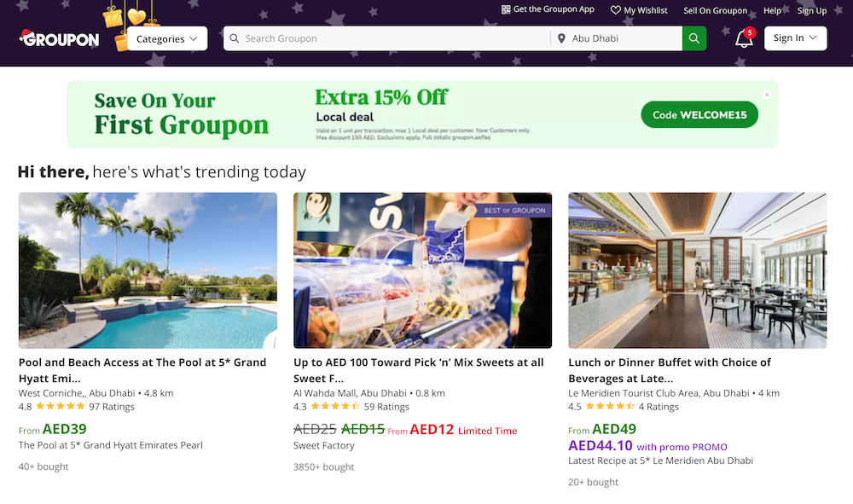This screenshot has height=504, width=853.
Task: Click the location pin icon for Abu Dhabi
Action: point(561,38)
